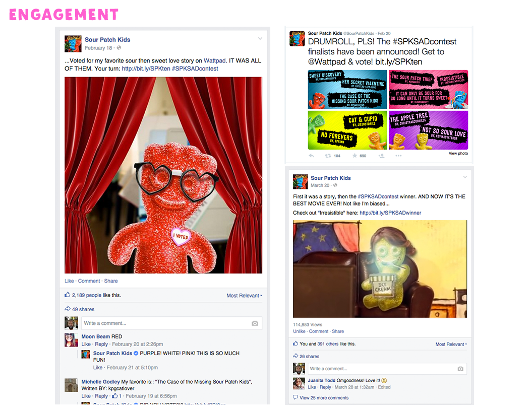
Task: Click the tweet reply arrow icon
Action: pos(311,156)
